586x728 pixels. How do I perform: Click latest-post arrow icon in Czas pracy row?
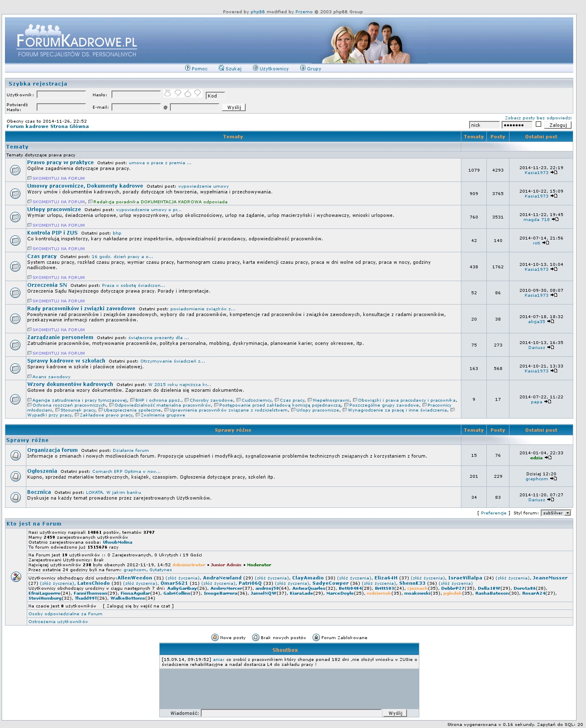(554, 269)
